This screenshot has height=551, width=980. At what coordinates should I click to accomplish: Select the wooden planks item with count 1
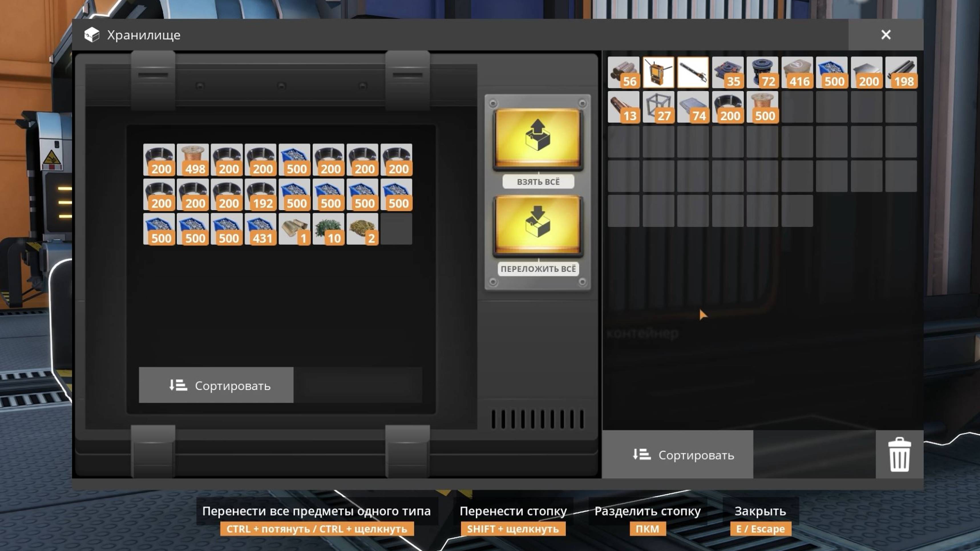click(294, 228)
